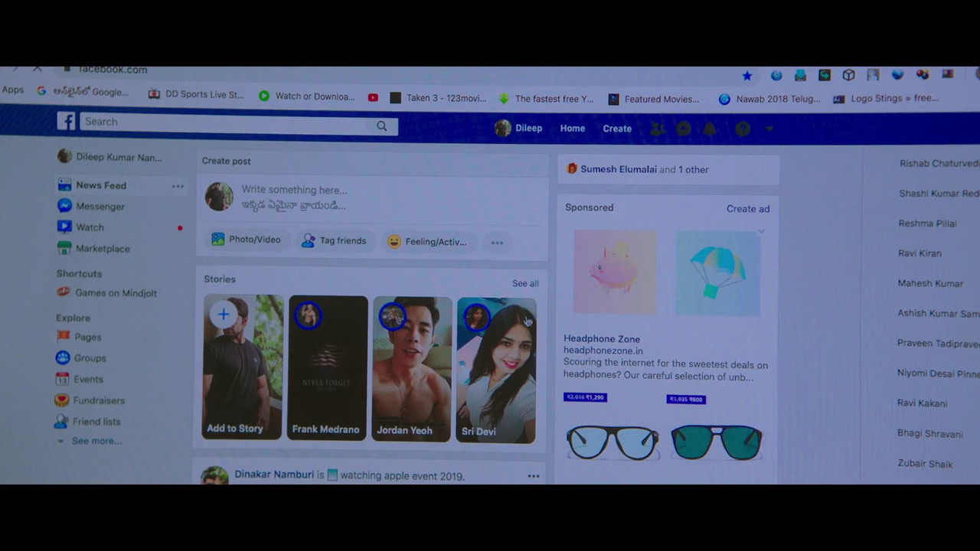
Task: Click the Chrome bookmark star icon
Action: click(x=747, y=75)
